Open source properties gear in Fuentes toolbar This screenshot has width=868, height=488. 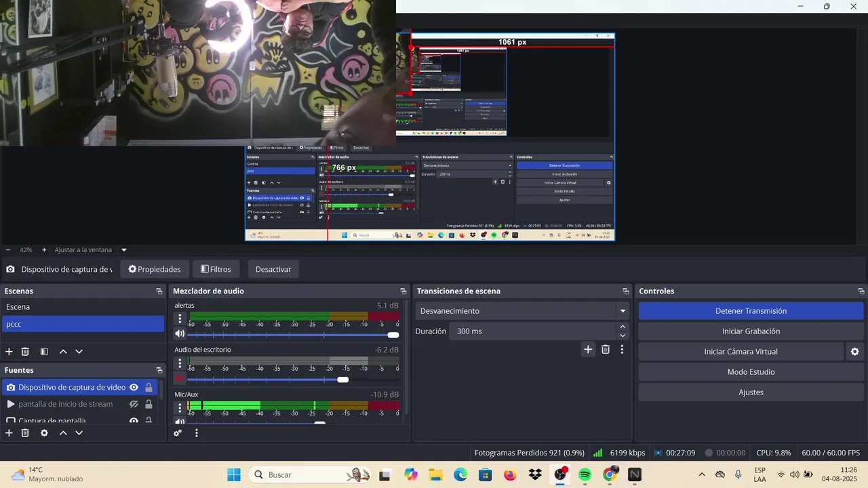tap(44, 432)
